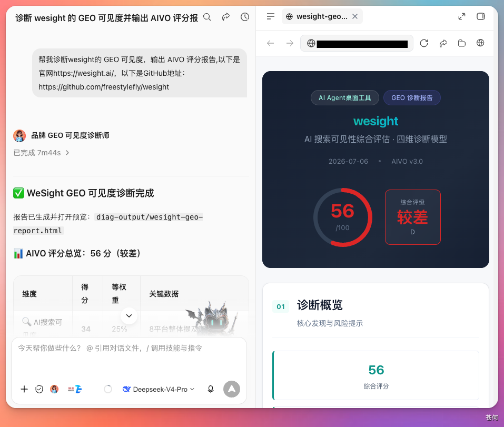
Task: Click the 2026-07-06 report date
Action: 348,161
